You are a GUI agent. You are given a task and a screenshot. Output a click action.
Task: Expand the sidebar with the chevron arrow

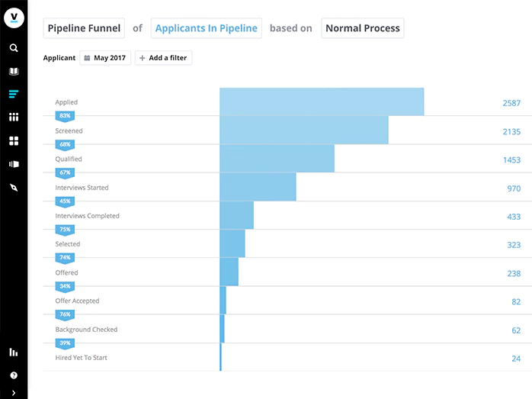point(14,393)
